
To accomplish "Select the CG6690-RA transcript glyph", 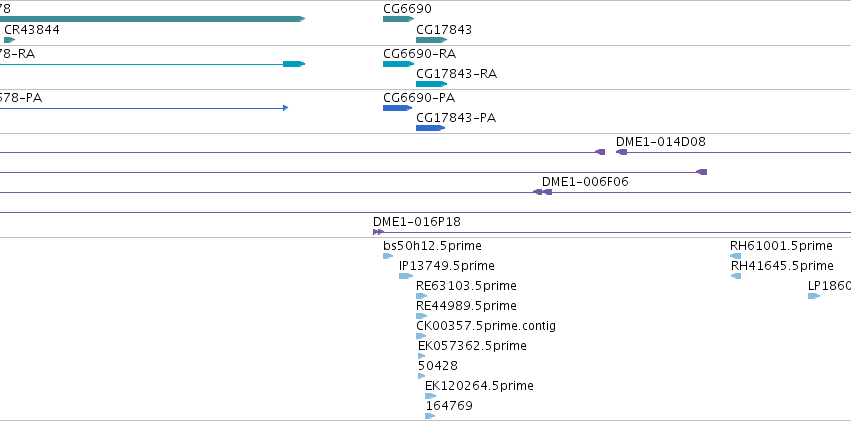I will (398, 64).
